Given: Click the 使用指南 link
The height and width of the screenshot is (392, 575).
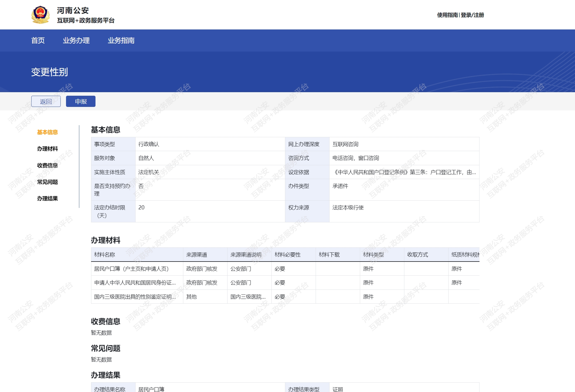Looking at the screenshot, I should (447, 15).
